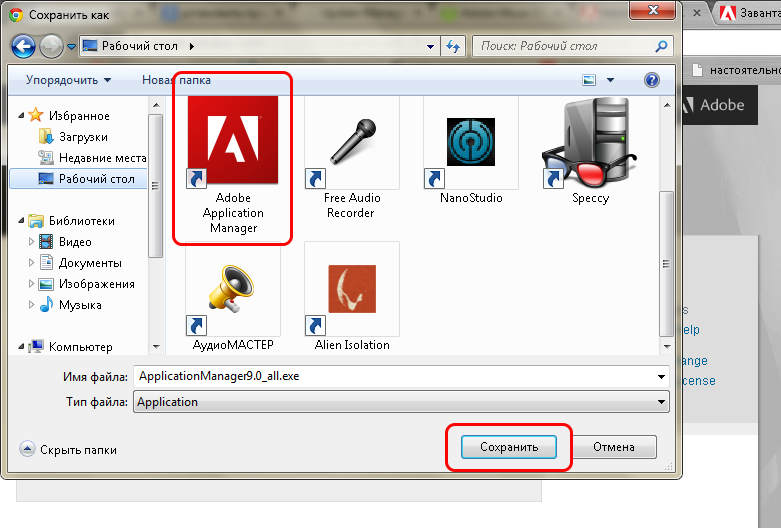Click the Изображения pictures icon
This screenshot has width=781, height=528.
[x=46, y=284]
